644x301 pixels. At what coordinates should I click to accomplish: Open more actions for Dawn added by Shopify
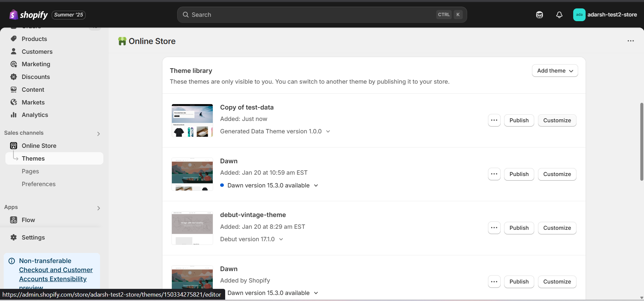(494, 282)
